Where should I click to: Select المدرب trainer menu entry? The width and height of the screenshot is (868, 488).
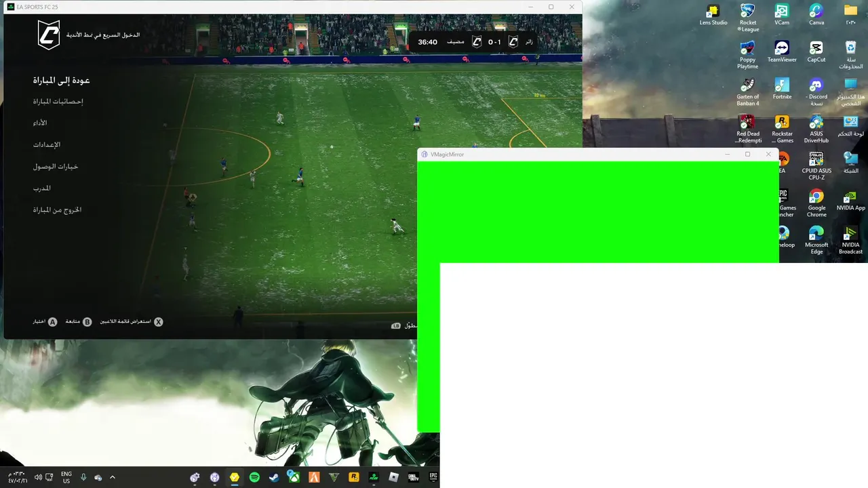tap(42, 188)
